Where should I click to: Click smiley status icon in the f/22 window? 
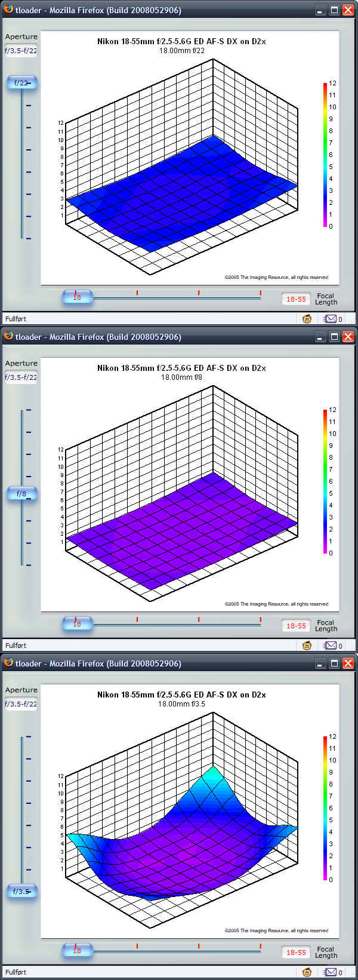[x=307, y=319]
